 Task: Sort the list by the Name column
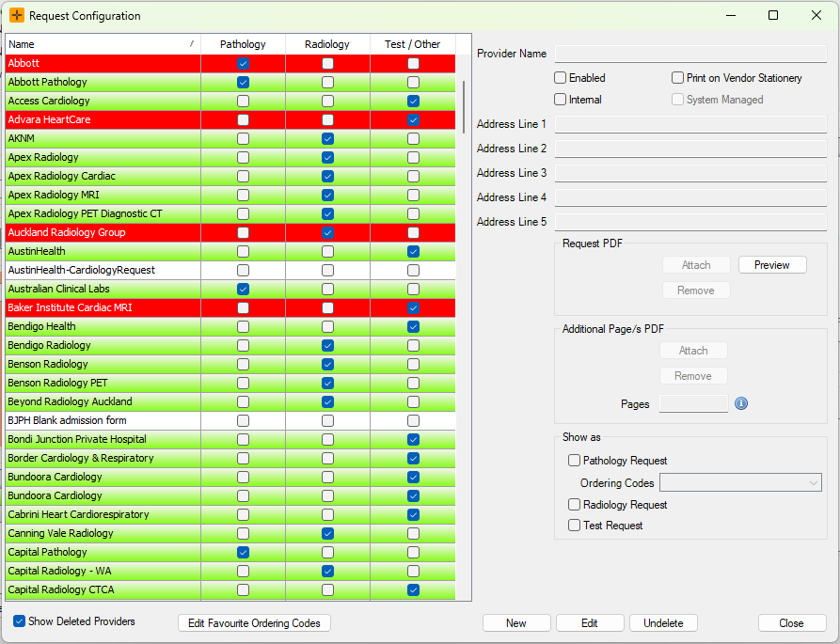click(x=103, y=44)
